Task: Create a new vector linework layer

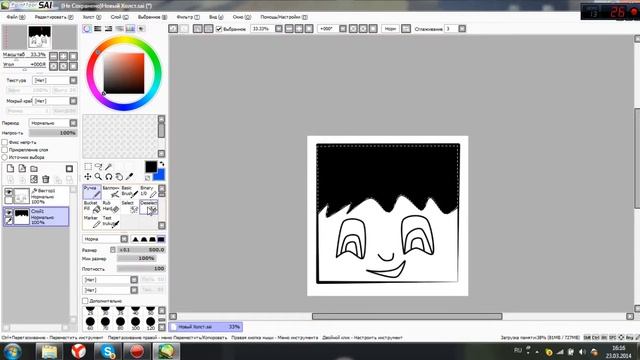Action: [x=22, y=169]
